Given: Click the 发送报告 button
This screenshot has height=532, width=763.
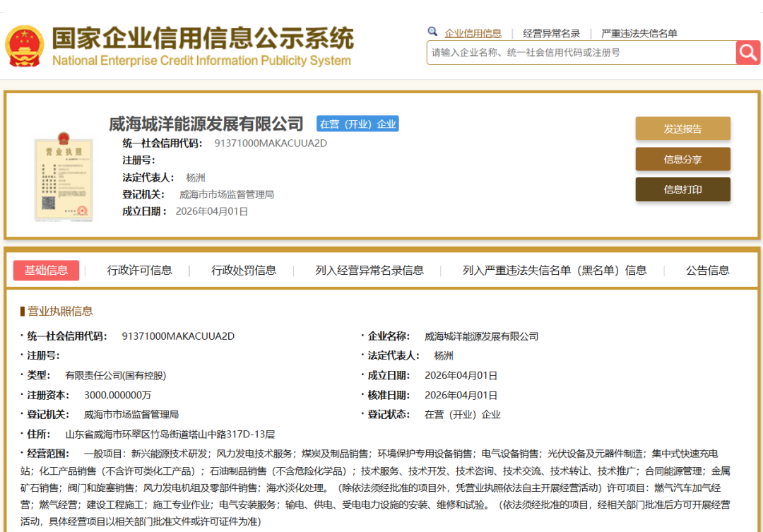Looking at the screenshot, I should pos(682,129).
